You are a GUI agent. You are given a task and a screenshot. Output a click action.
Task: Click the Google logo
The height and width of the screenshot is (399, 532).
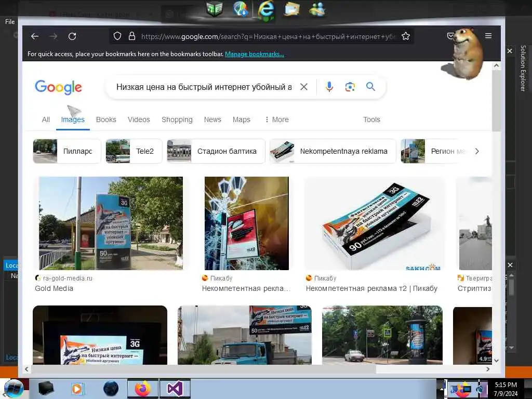[x=58, y=87]
